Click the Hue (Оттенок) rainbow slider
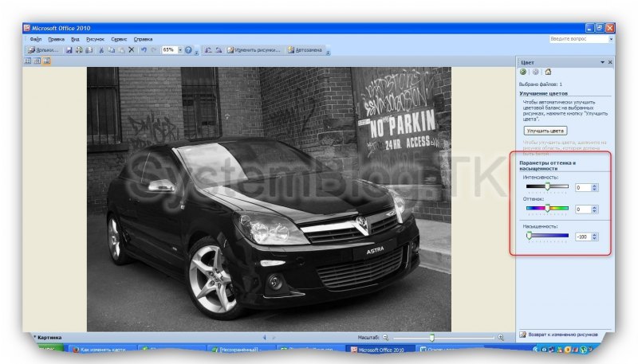The height and width of the screenshot is (364, 638). [547, 208]
